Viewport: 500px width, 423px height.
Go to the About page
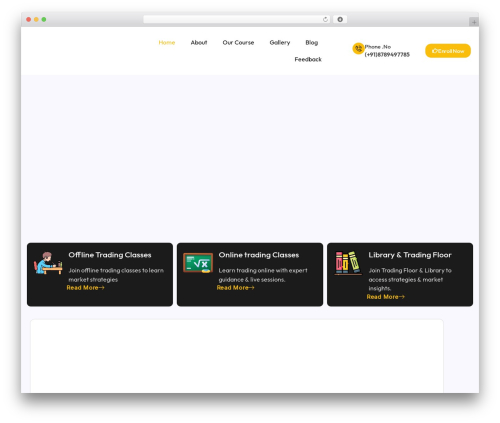coord(199,43)
